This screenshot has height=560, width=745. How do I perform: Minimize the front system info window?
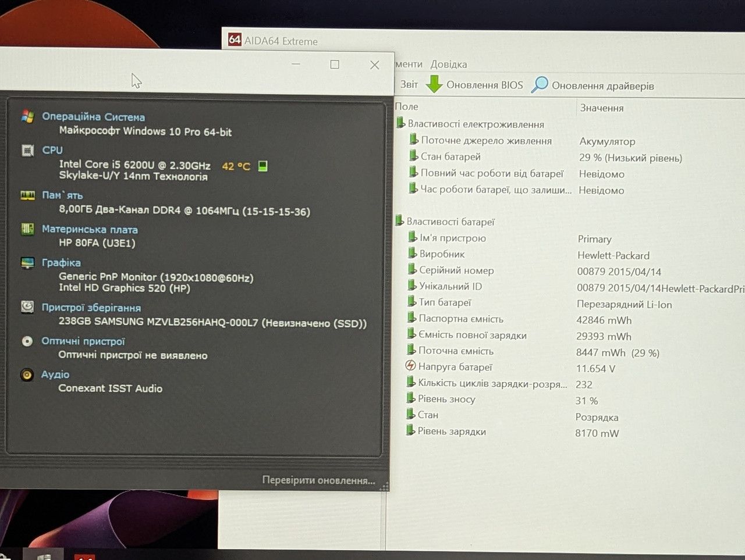point(296,64)
